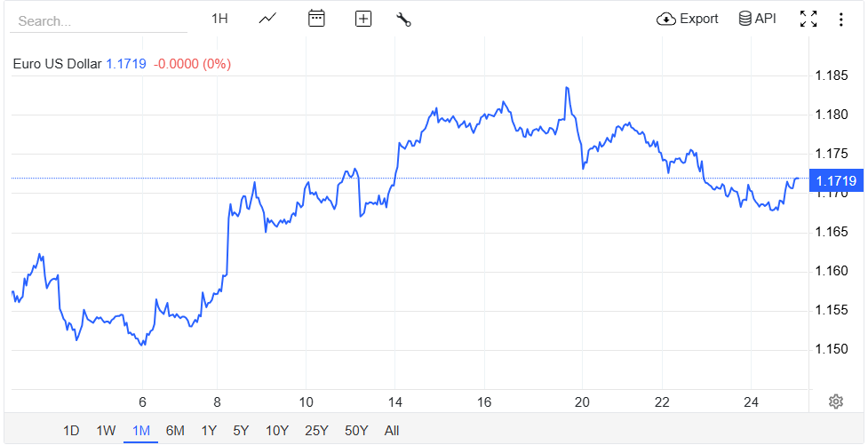Open the API database icon
Image resolution: width=868 pixels, height=445 pixels.
745,19
